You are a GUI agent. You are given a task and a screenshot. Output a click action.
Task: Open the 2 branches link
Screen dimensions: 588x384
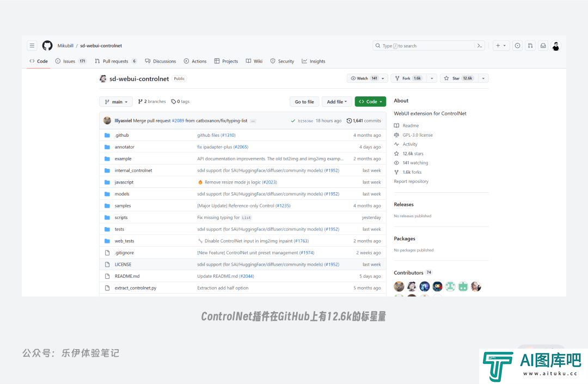[152, 102]
